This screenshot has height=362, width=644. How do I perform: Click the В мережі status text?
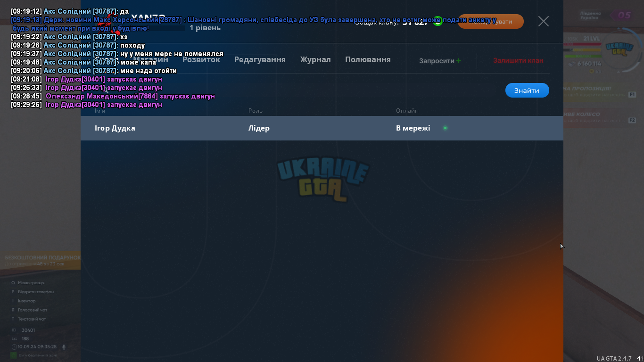tap(413, 128)
